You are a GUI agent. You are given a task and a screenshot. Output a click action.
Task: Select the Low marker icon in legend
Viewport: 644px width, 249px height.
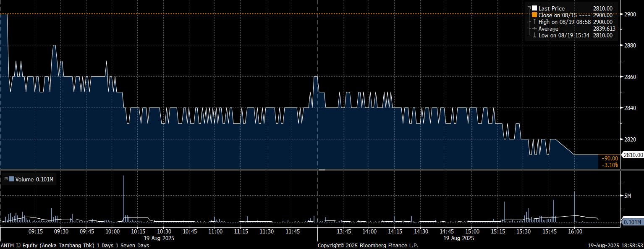(x=534, y=35)
